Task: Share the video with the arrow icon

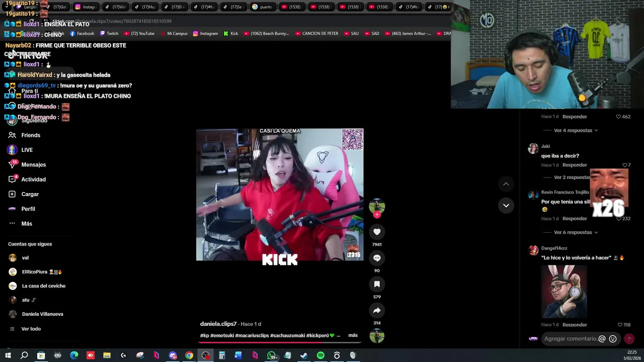Action: tap(377, 310)
